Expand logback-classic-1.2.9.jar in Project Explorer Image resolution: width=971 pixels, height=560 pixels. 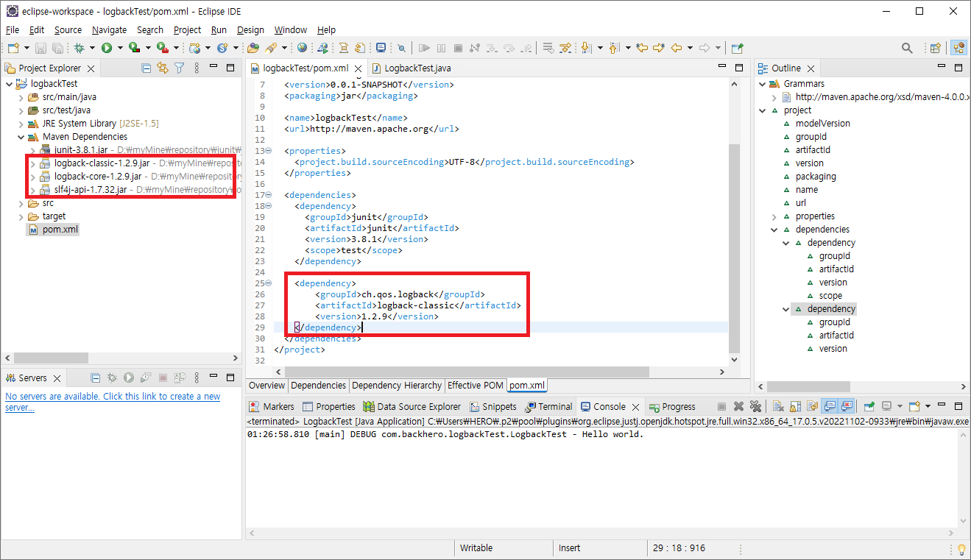32,163
